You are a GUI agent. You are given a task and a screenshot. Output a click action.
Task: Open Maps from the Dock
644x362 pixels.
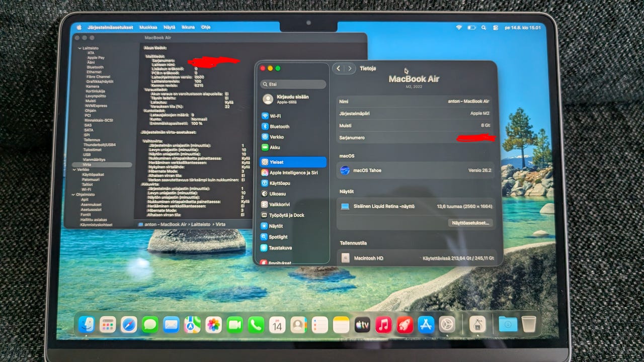pyautogui.click(x=192, y=325)
